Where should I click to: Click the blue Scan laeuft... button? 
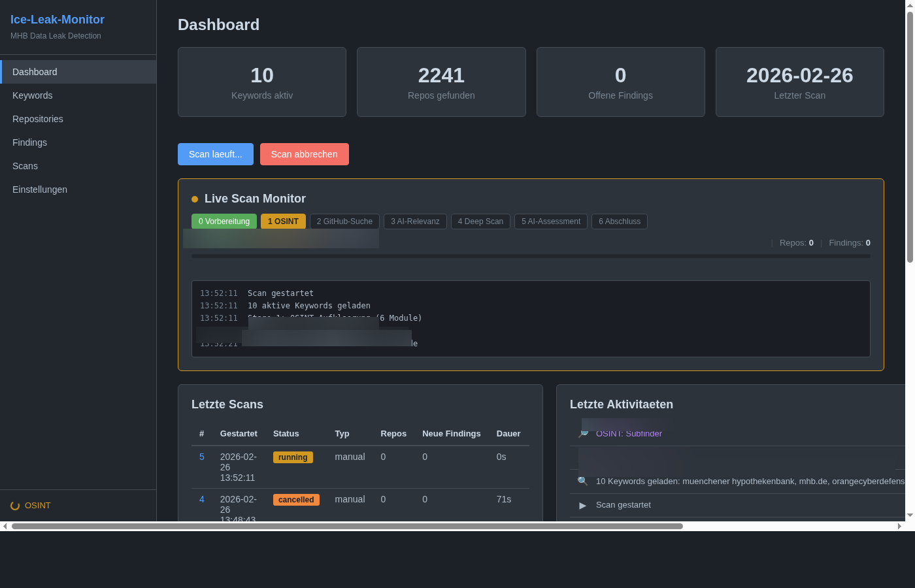pos(216,154)
